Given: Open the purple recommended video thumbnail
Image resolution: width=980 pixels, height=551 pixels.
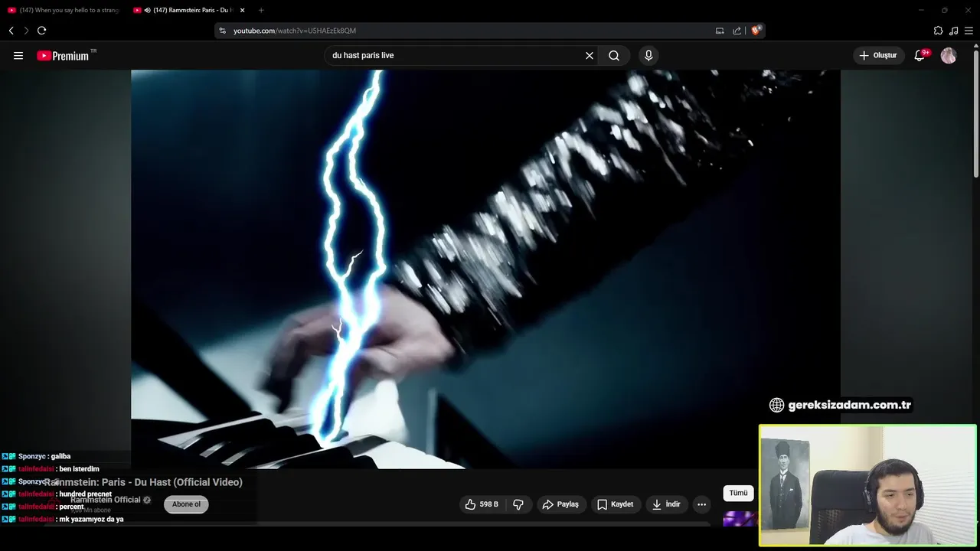Looking at the screenshot, I should pyautogui.click(x=740, y=519).
